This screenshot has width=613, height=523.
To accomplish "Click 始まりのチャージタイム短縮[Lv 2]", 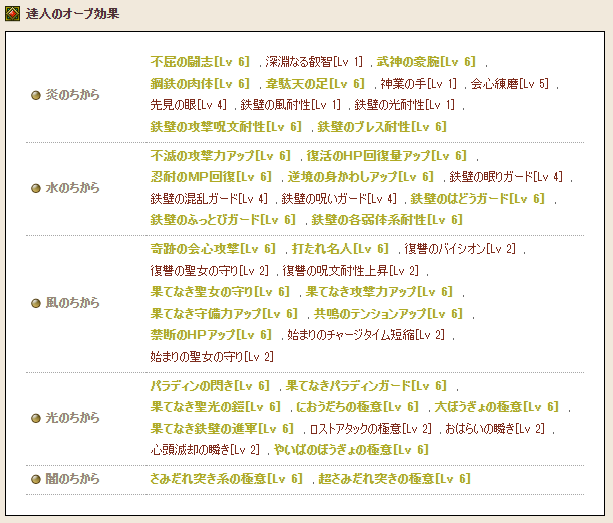I will pos(366,335).
